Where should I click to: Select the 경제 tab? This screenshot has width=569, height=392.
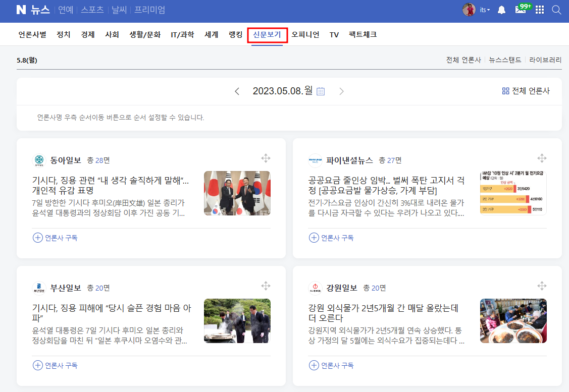pyautogui.click(x=88, y=34)
